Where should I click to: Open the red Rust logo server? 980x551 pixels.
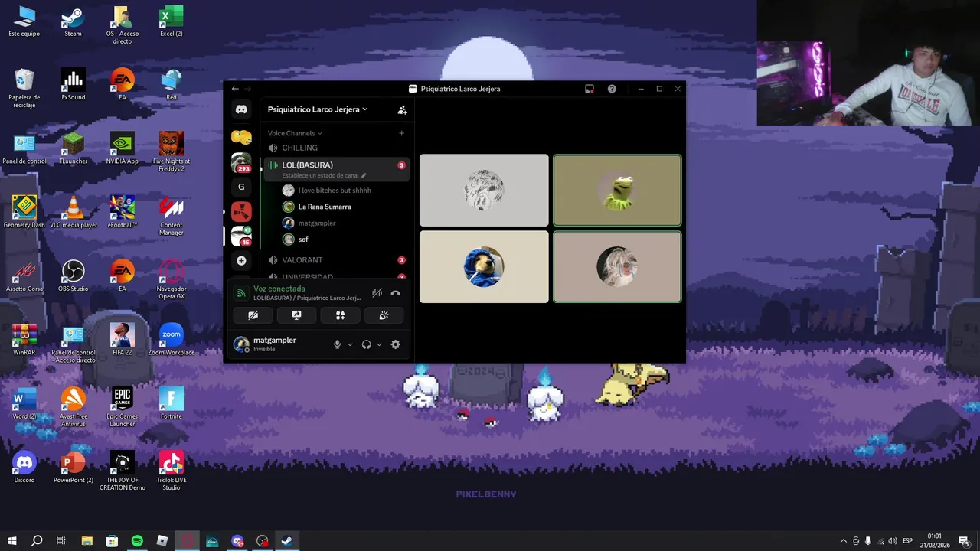click(x=241, y=211)
